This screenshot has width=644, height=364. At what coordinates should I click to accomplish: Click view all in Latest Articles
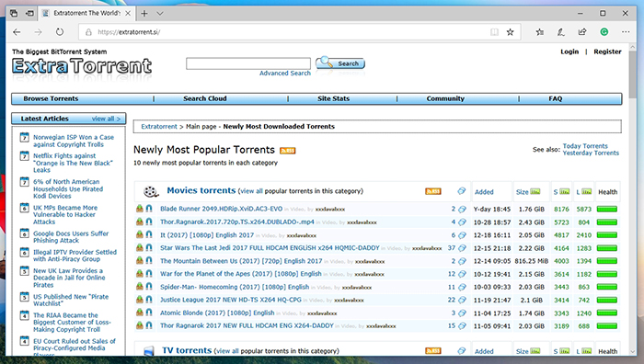pyautogui.click(x=106, y=119)
